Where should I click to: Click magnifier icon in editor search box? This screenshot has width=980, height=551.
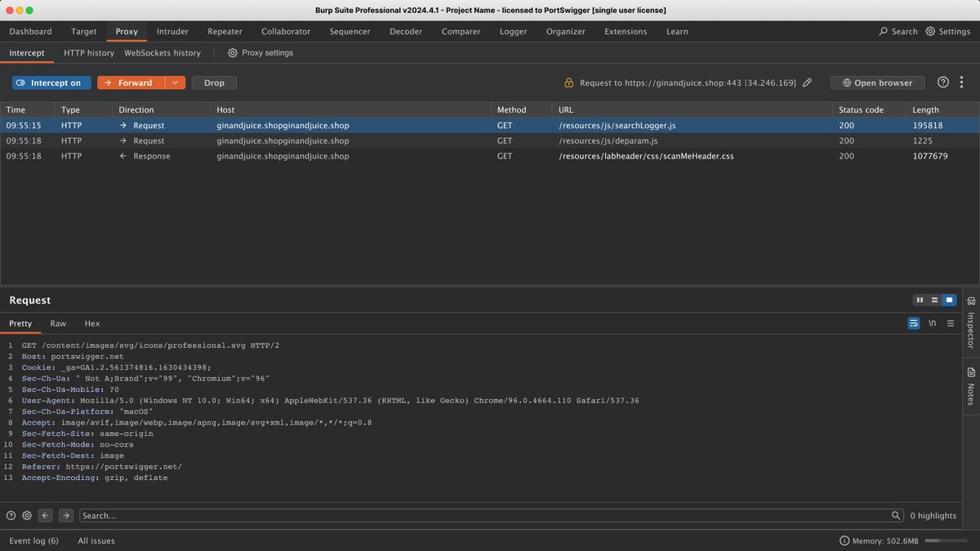(896, 516)
